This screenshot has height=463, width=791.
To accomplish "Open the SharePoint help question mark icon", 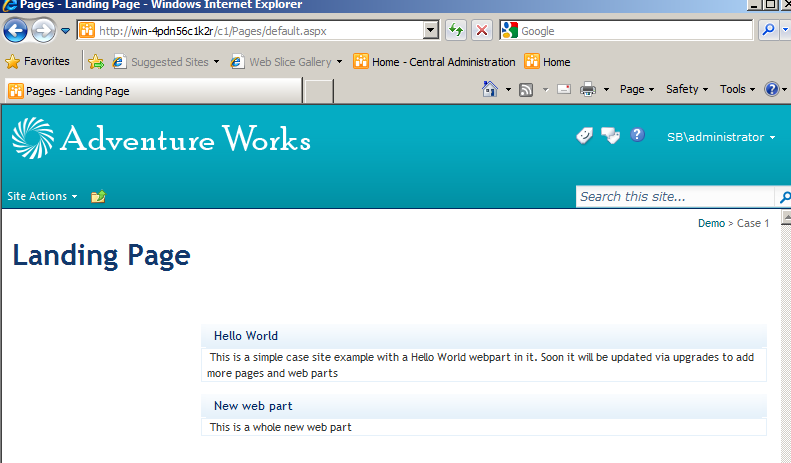I will click(x=637, y=135).
